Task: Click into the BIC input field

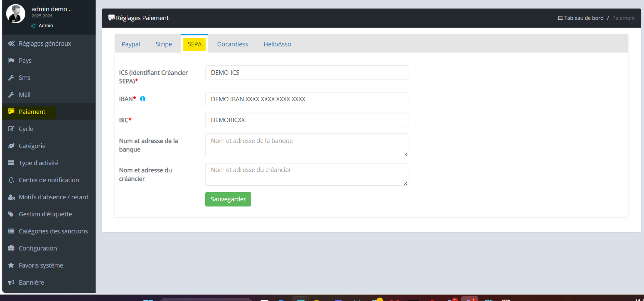Action: click(x=307, y=120)
